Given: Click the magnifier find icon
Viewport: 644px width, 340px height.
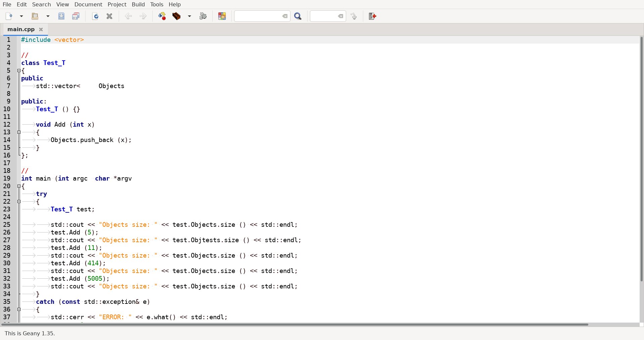Looking at the screenshot, I should [x=298, y=16].
